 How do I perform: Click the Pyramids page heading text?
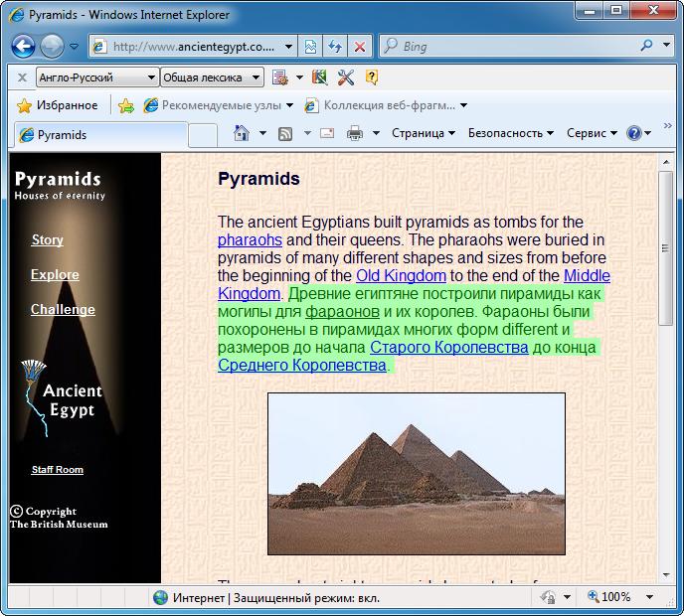[x=258, y=179]
